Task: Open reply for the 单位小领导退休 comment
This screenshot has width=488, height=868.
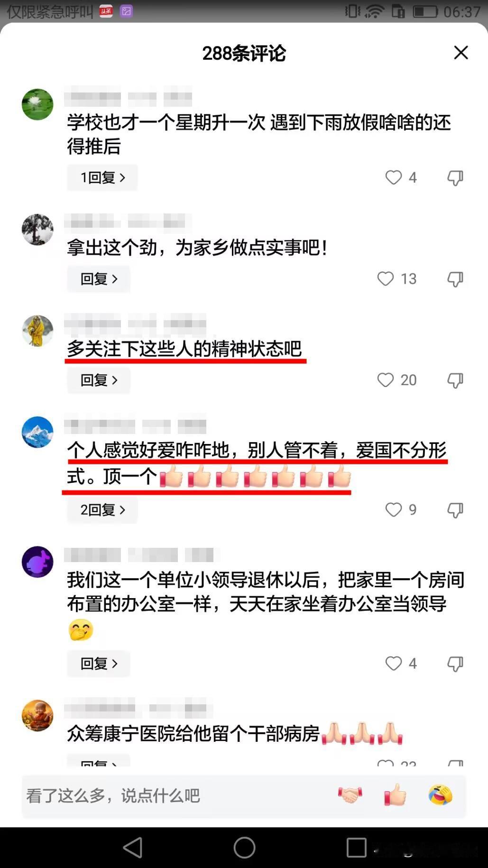Action: (99, 663)
